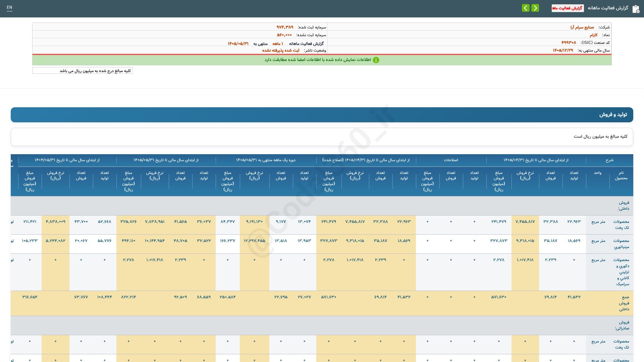Click the فروش داخلی section row

[322, 205]
